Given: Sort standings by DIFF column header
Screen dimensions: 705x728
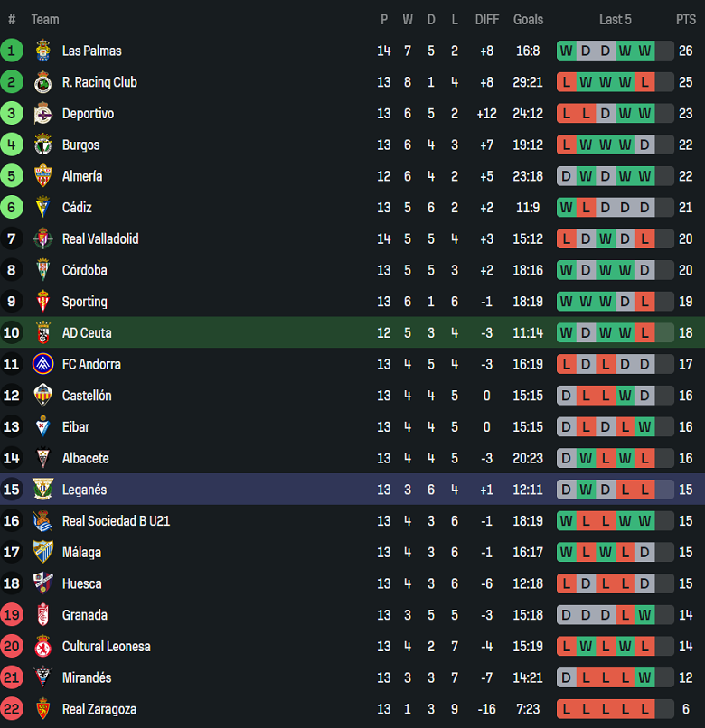Looking at the screenshot, I should 486,19.
